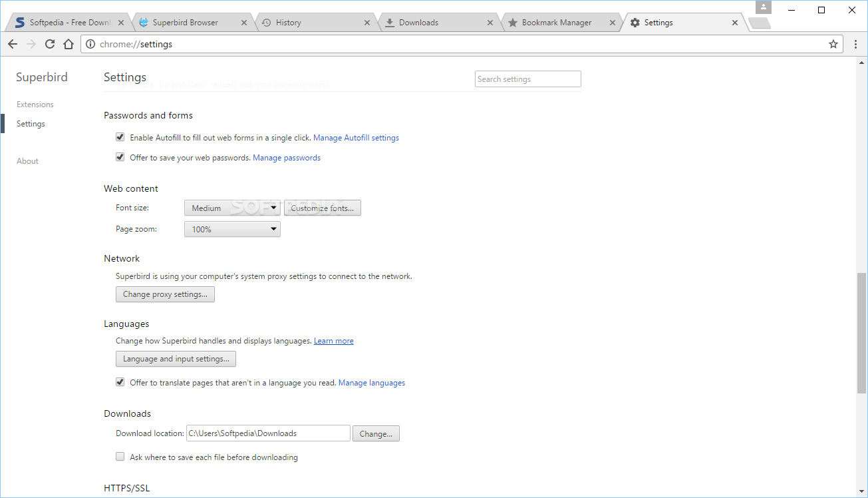Open the three-dot browser menu
Image resolution: width=868 pixels, height=498 pixels.
(856, 44)
